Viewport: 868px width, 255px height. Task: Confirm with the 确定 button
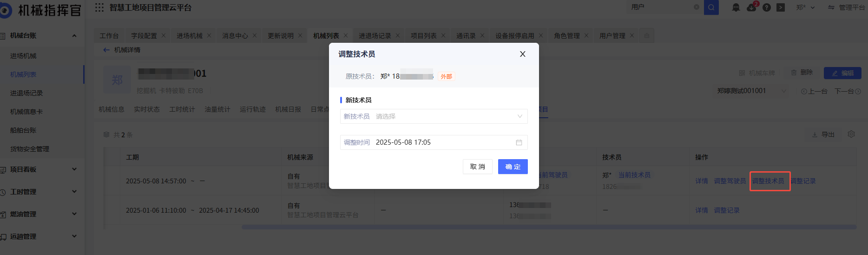(513, 167)
